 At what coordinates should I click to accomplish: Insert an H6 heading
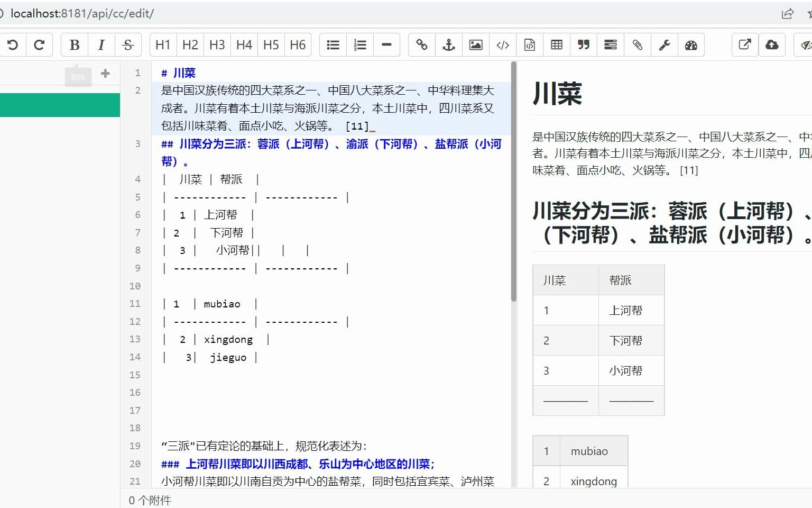coord(298,45)
